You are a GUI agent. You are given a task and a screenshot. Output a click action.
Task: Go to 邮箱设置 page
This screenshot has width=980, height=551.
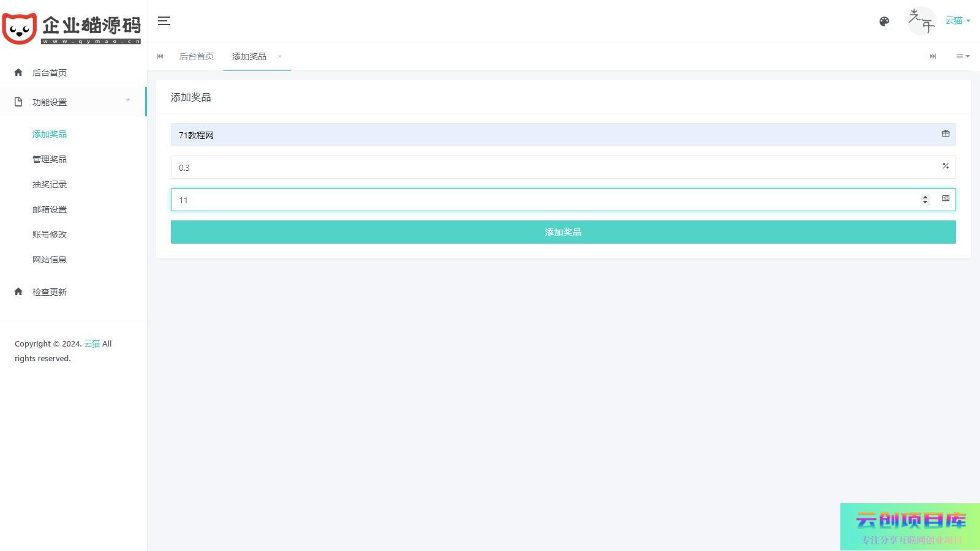[x=50, y=209]
